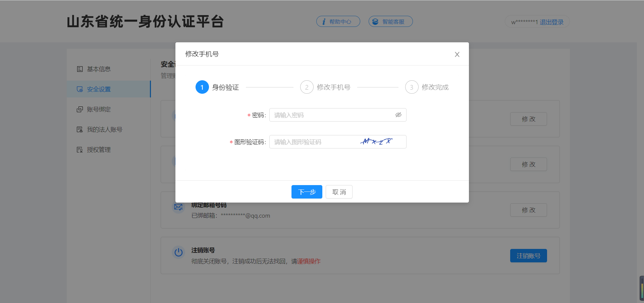Focus the 密码 input field
Image resolution: width=644 pixels, height=303 pixels.
332,115
